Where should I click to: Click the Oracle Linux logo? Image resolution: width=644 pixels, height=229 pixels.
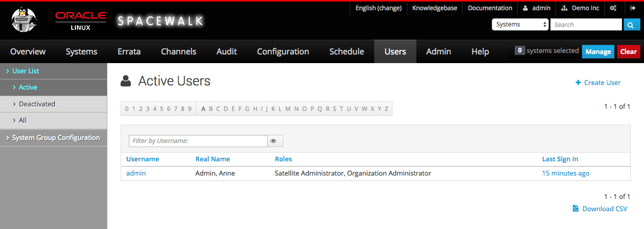coord(80,20)
